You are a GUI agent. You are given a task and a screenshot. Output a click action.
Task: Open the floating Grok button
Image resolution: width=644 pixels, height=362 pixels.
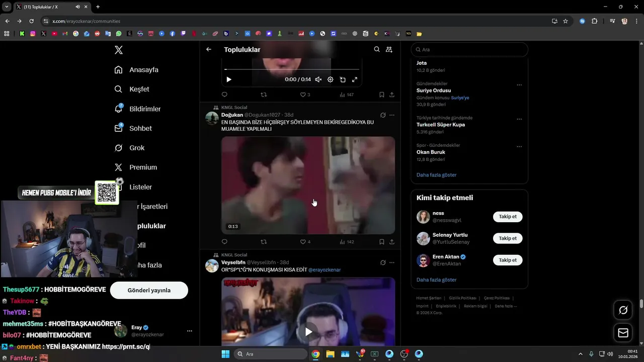click(623, 310)
